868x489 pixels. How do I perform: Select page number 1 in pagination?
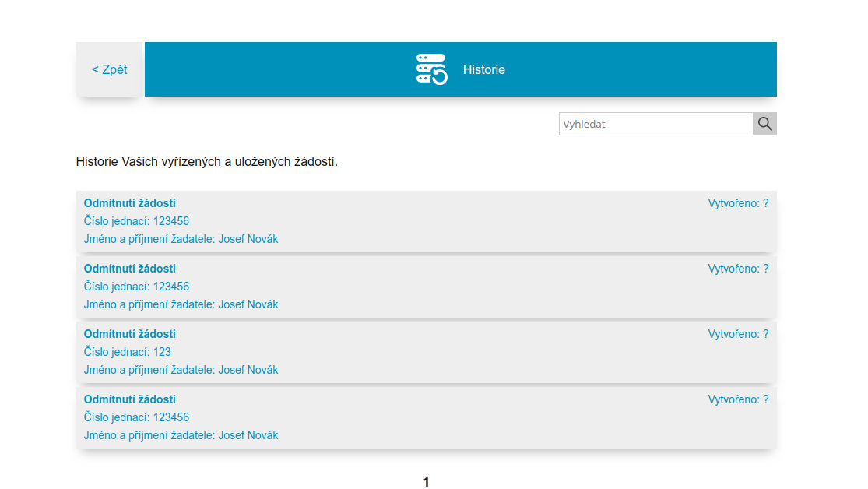pos(427,482)
